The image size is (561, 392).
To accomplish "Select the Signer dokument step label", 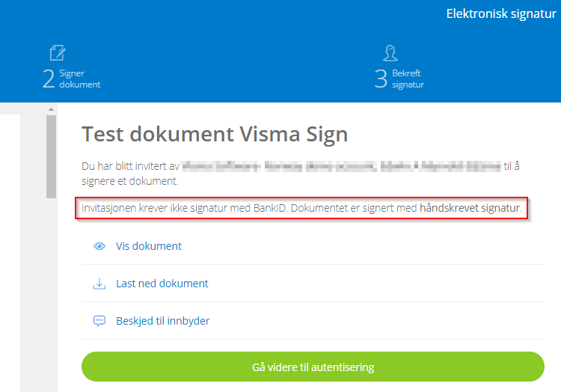I will point(79,79).
